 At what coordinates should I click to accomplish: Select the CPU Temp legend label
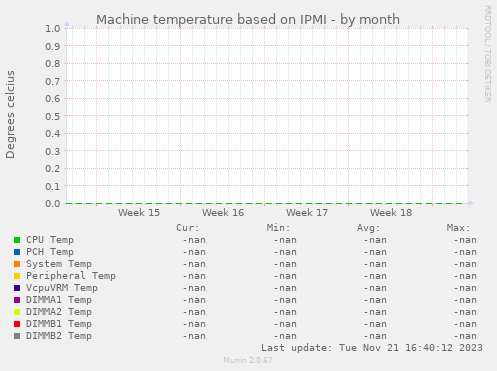(50, 240)
